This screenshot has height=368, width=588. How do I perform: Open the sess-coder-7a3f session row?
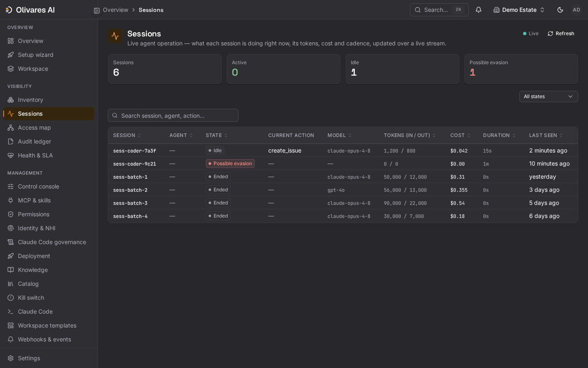[x=343, y=150]
